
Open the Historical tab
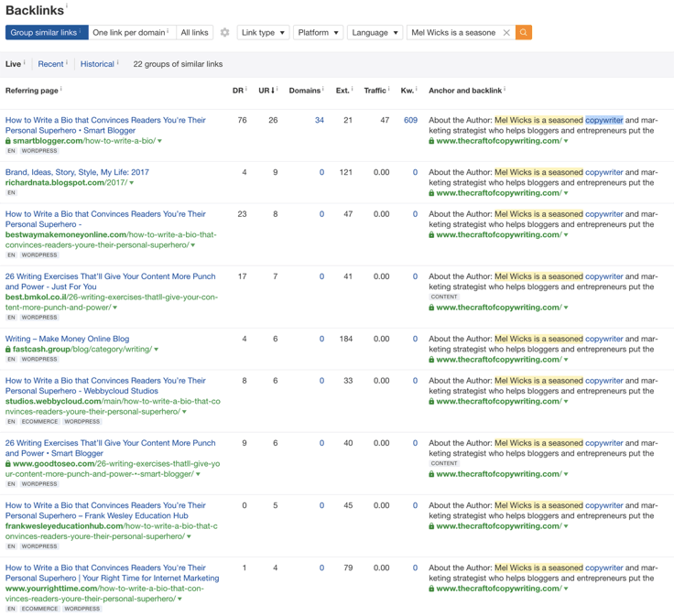[x=97, y=64]
